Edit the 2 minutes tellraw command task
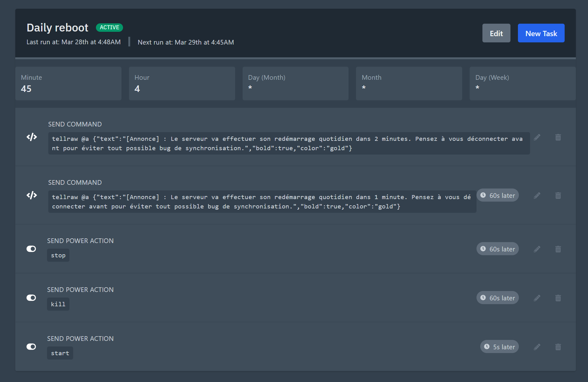The image size is (588, 382). pos(537,137)
